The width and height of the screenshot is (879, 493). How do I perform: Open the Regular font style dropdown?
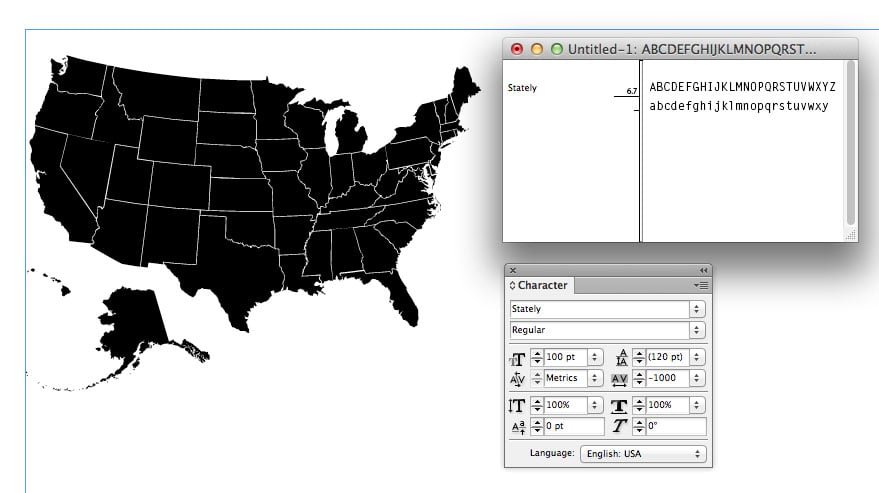click(x=696, y=330)
